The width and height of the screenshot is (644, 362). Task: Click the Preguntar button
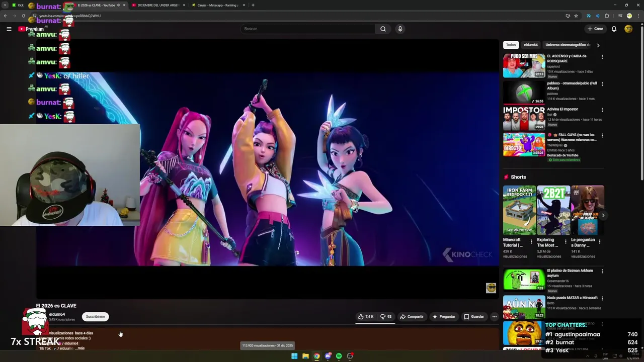click(x=443, y=316)
